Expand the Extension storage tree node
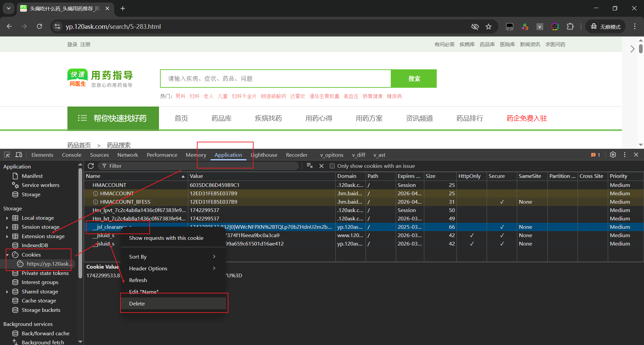The image size is (644, 345). (x=7, y=236)
